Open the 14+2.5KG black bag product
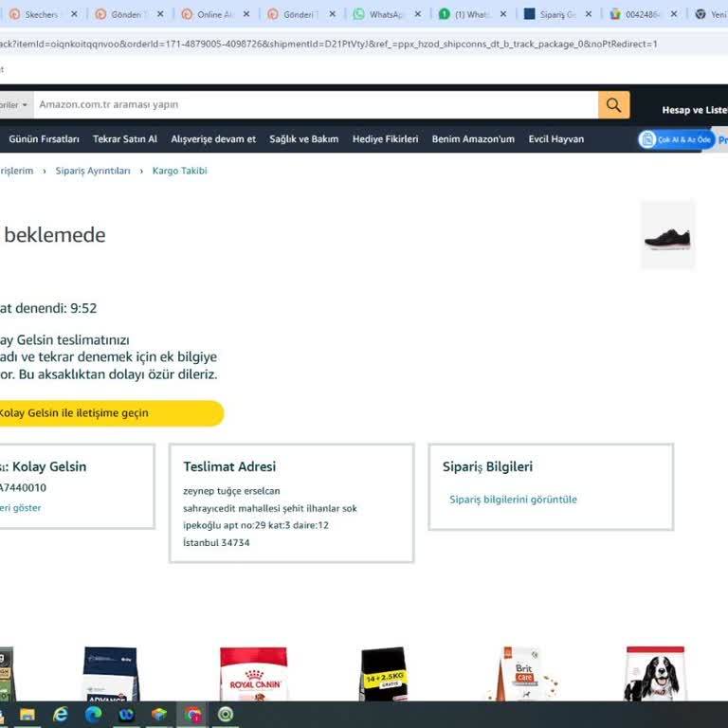This screenshot has height=728, width=728. click(384, 674)
